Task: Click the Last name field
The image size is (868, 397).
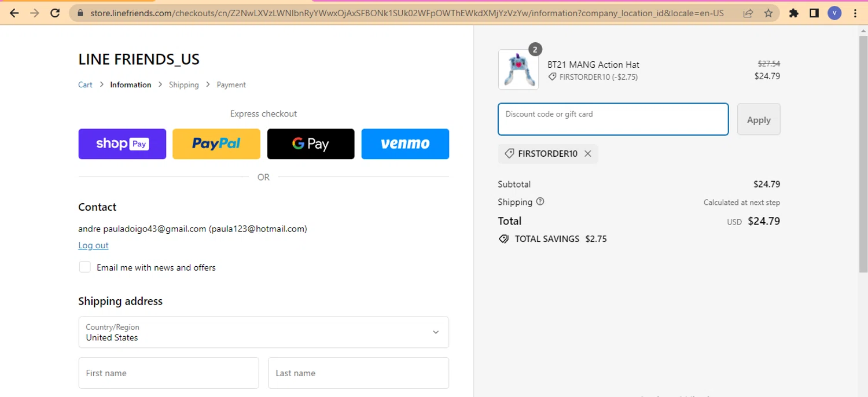Action: tap(359, 373)
